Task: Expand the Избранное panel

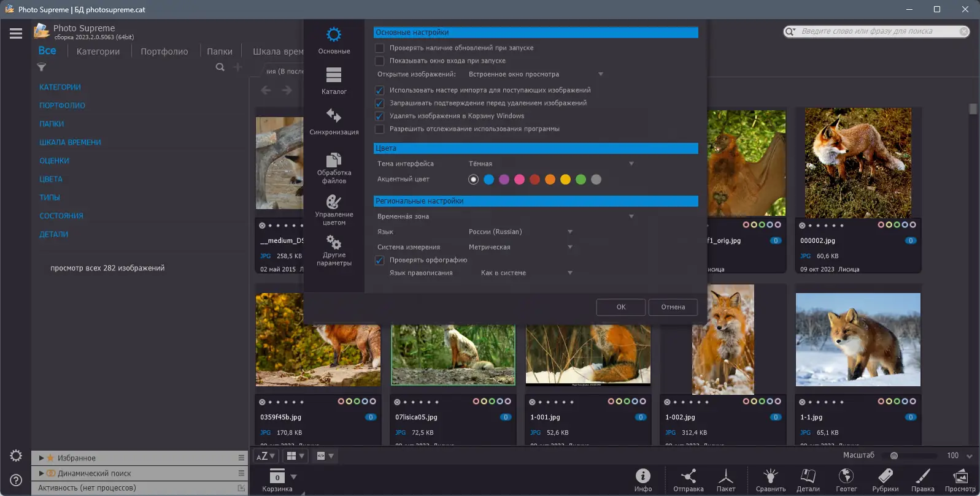Action: click(x=41, y=458)
